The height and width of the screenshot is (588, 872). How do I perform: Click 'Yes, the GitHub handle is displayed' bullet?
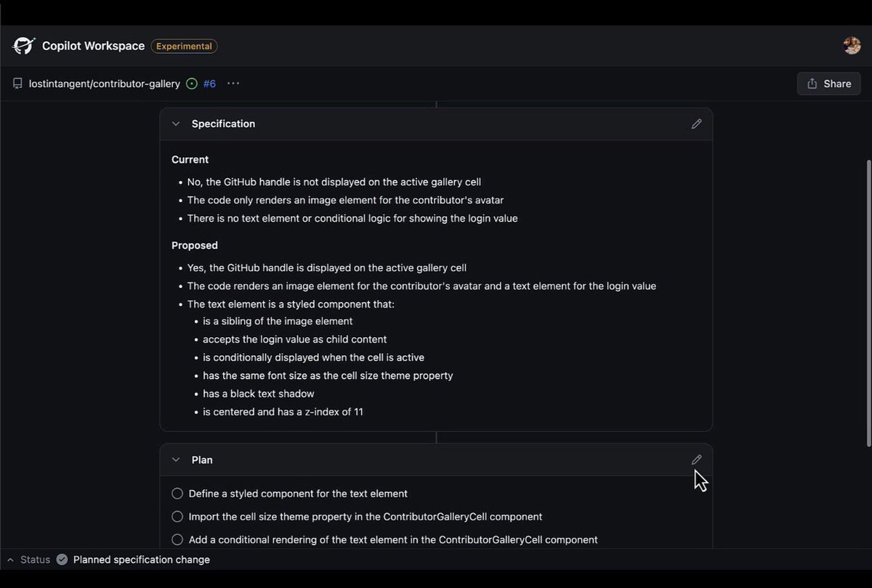coord(327,268)
